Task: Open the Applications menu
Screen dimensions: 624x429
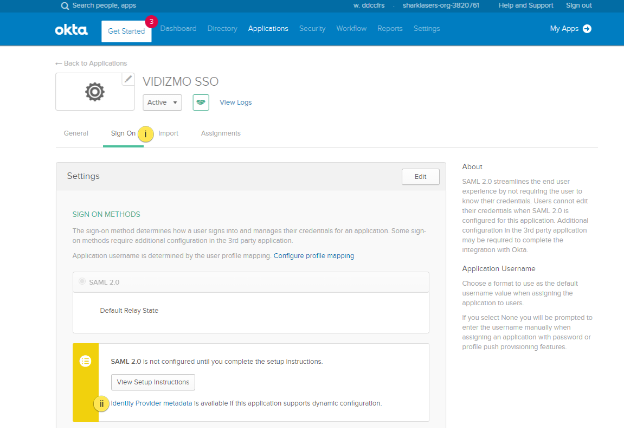Action: coord(268,29)
